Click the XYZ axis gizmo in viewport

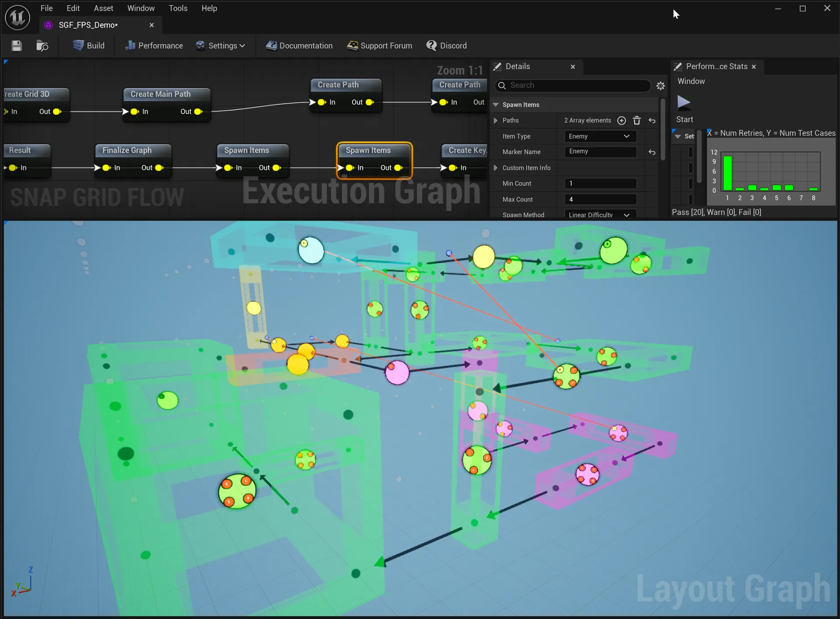[x=21, y=582]
